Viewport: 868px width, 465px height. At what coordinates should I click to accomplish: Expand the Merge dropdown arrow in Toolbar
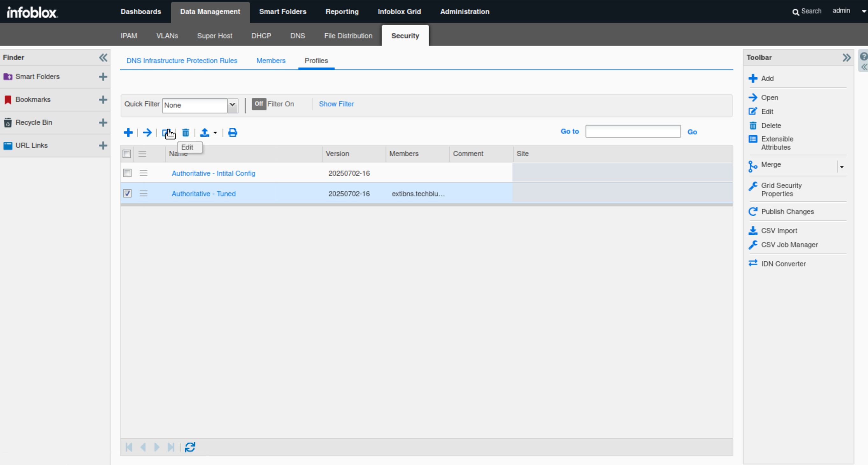tap(842, 167)
